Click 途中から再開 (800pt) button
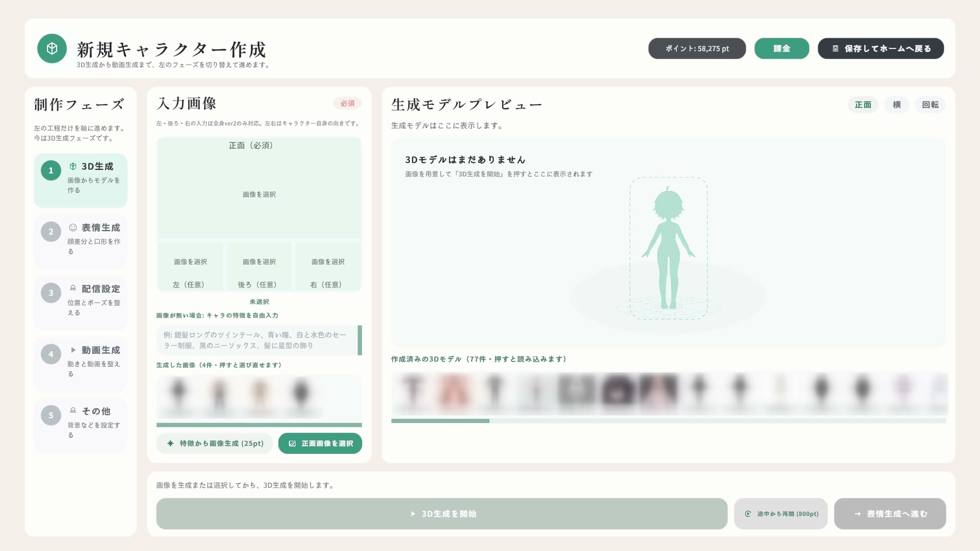Viewport: 980px width, 551px height. [780, 514]
